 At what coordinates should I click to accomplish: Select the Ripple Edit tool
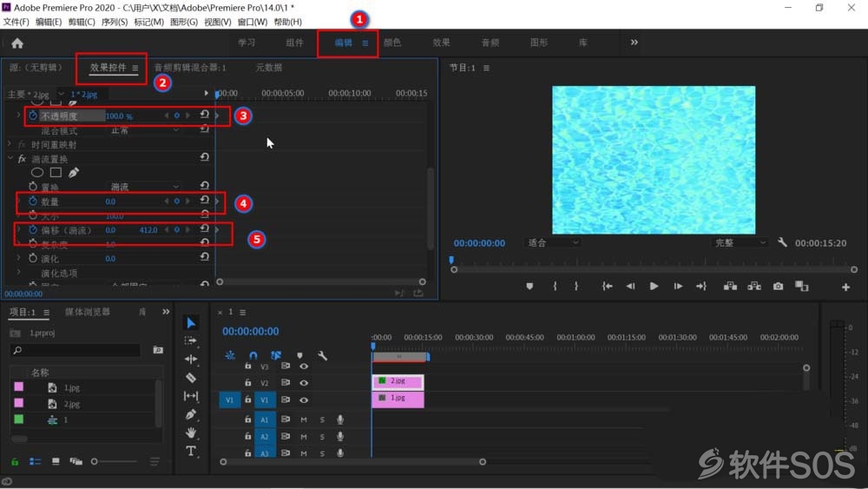click(x=190, y=359)
